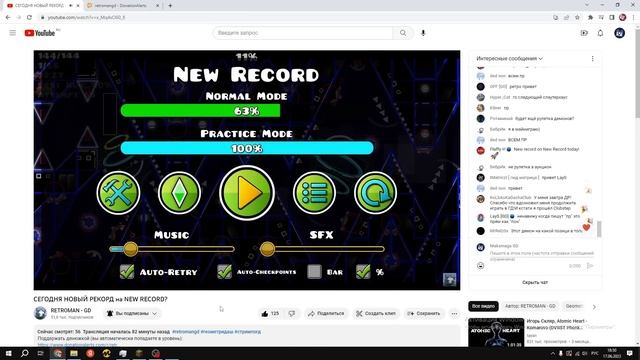Select the 'Все видео' filter chip
The width and height of the screenshot is (640, 360).
(483, 306)
